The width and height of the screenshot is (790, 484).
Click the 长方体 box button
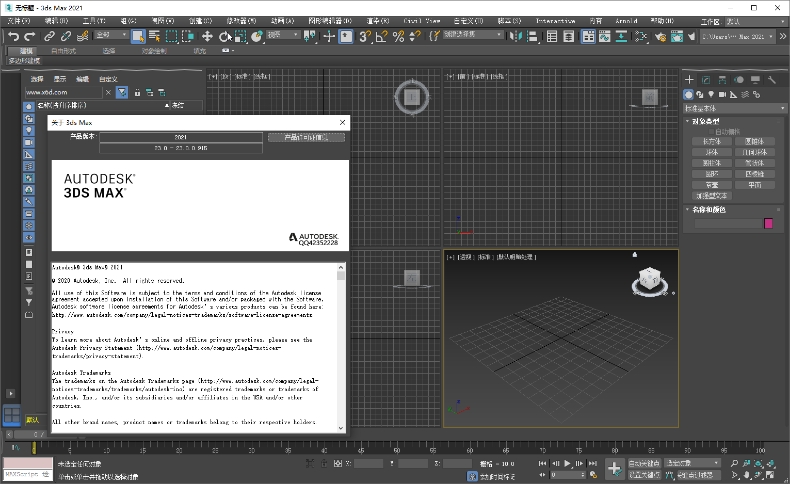[711, 141]
